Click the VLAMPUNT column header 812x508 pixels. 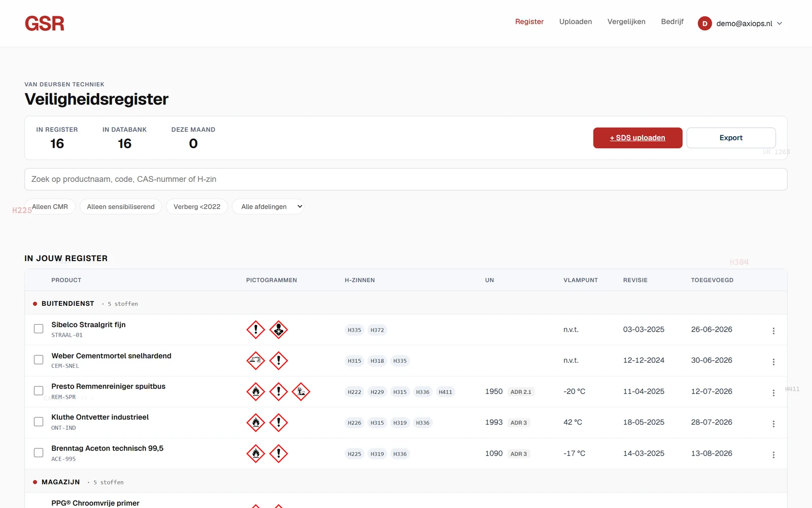coord(581,280)
